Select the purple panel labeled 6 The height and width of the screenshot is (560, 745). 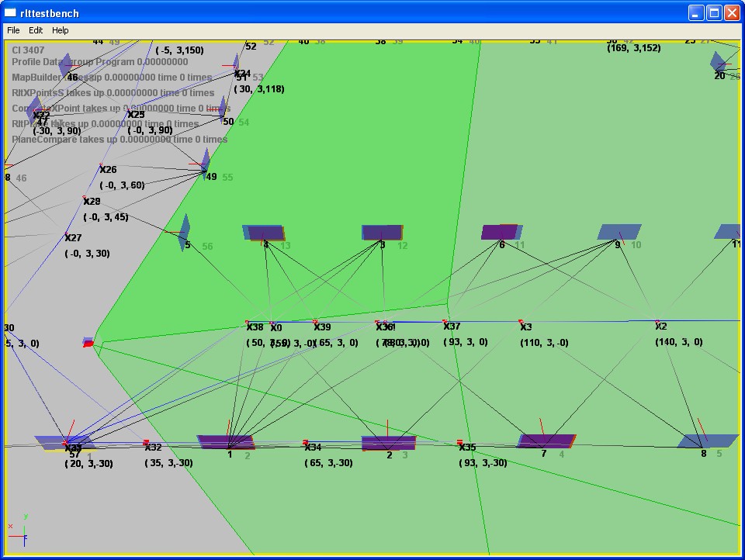click(x=501, y=231)
